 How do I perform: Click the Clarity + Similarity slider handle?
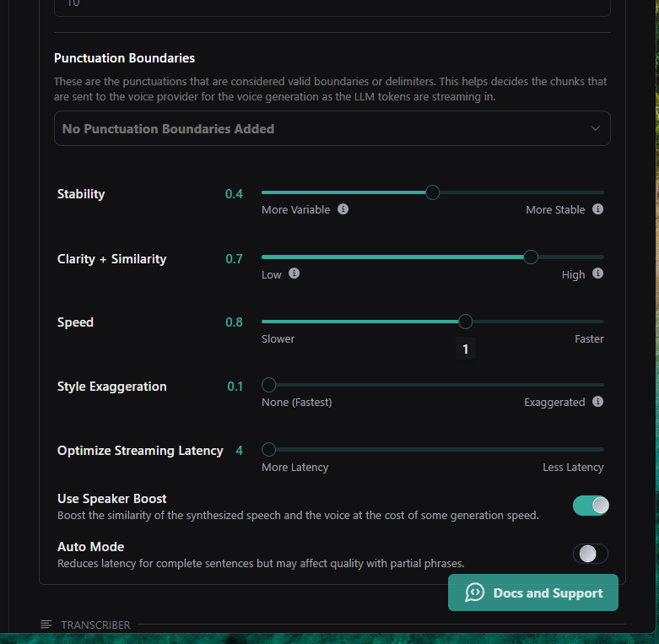[531, 257]
